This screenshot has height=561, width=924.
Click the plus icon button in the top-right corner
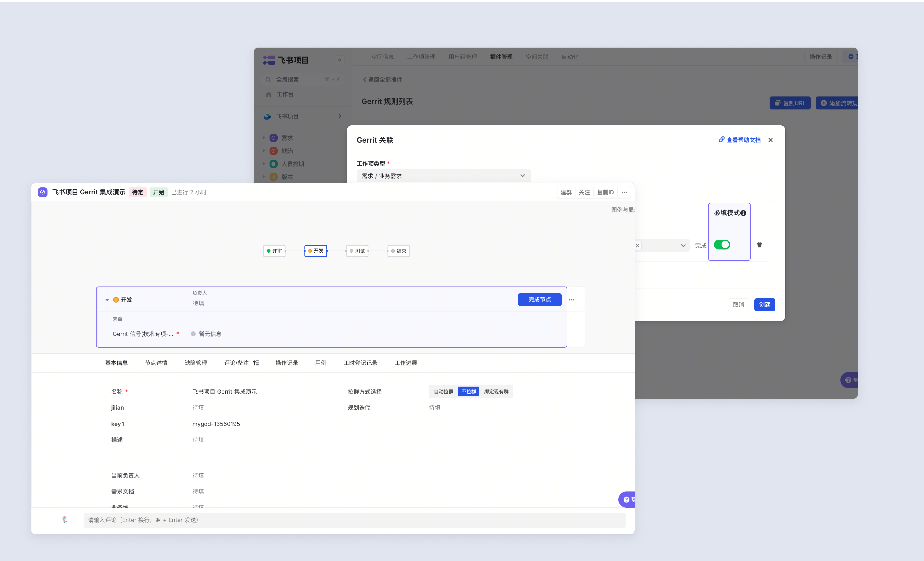(851, 57)
